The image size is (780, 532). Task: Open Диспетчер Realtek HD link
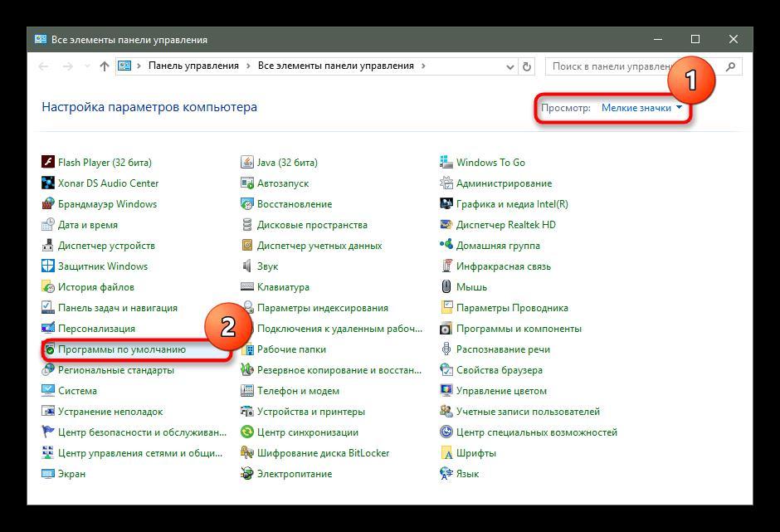[506, 225]
